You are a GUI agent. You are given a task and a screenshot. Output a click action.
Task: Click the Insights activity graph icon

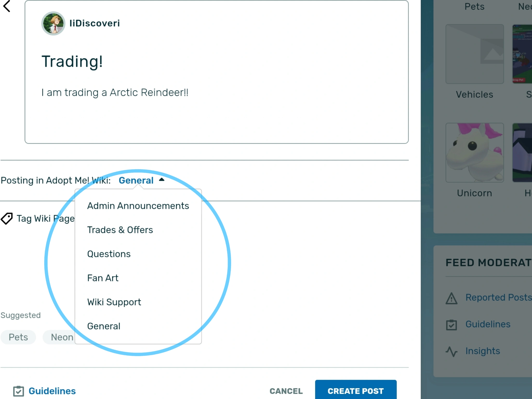(x=451, y=351)
